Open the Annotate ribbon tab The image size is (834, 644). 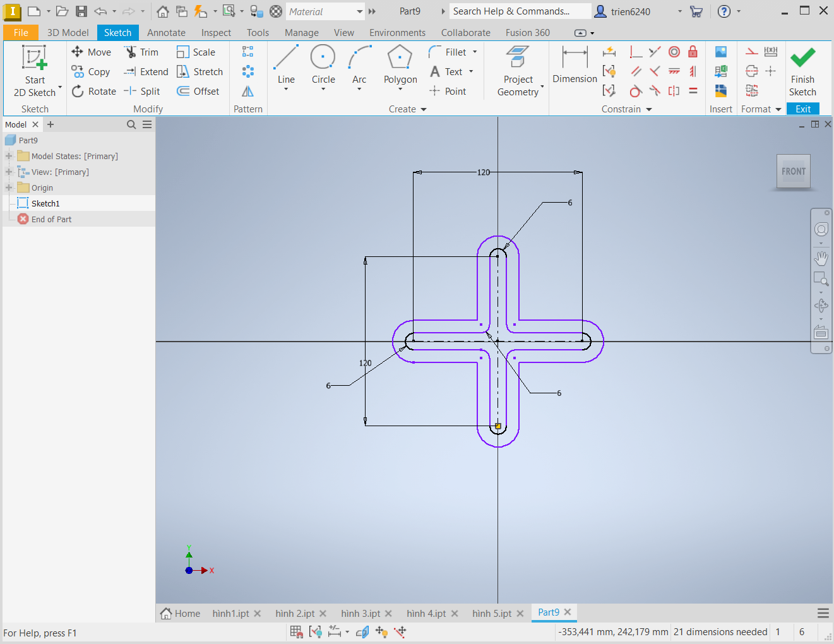166,33
